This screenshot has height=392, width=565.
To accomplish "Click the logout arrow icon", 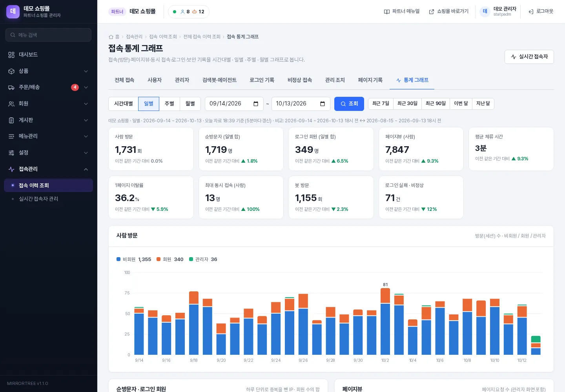I will [x=531, y=12].
